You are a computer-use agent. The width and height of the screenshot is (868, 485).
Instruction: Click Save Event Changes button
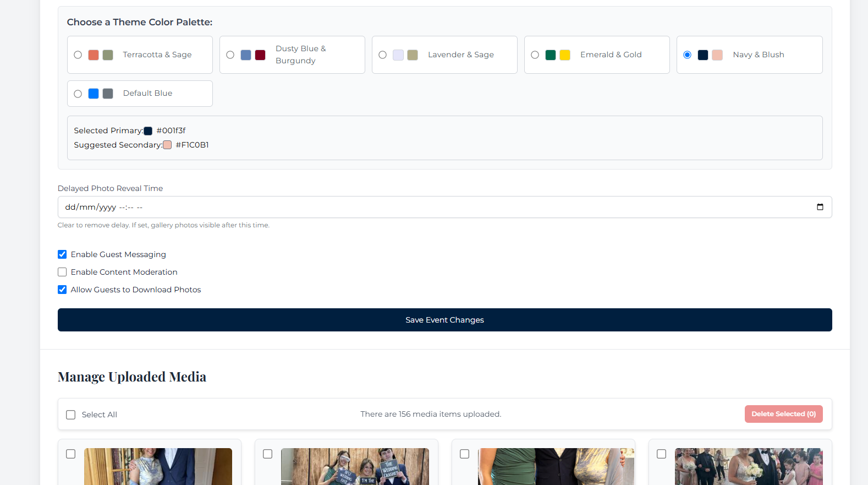click(x=444, y=320)
